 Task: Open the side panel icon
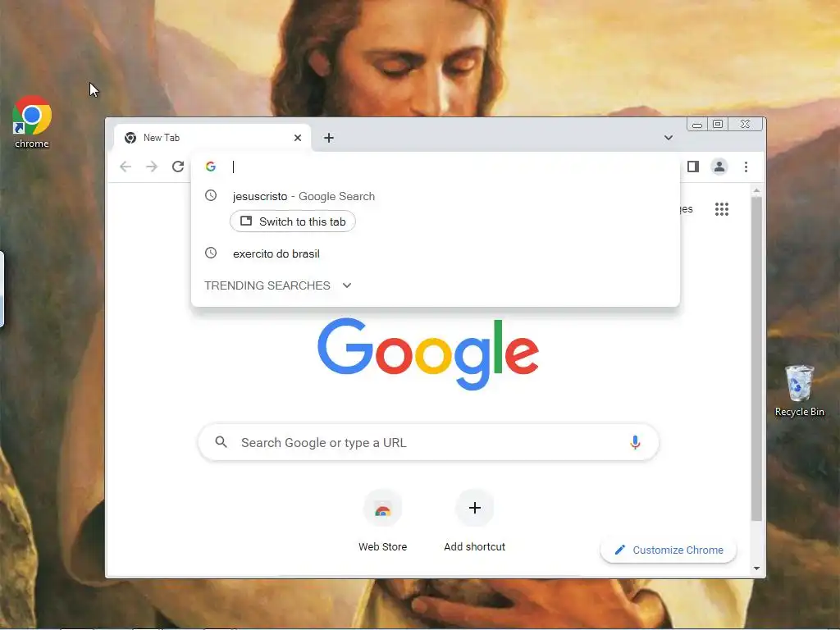pos(692,167)
